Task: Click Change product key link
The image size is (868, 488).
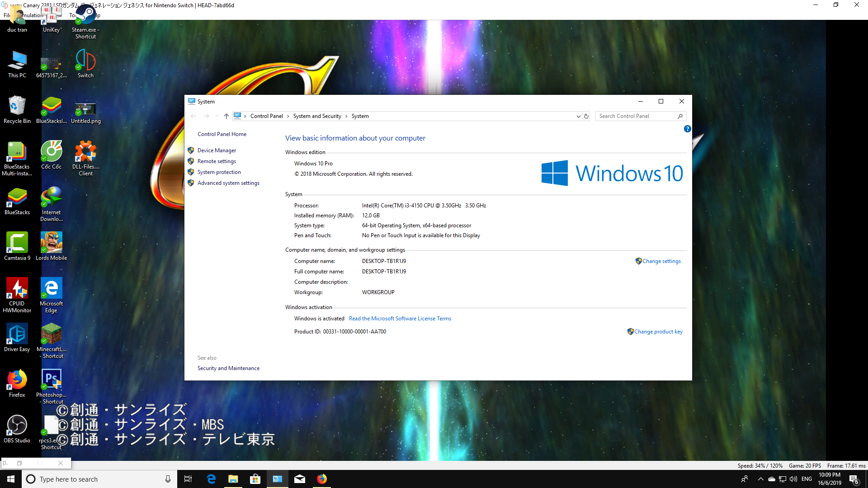Action: tap(658, 332)
